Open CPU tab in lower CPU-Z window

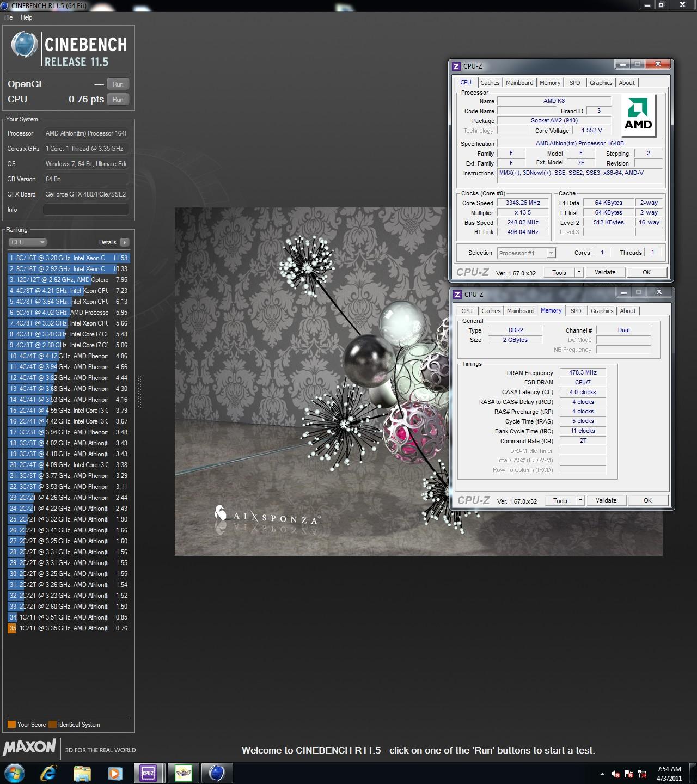[467, 311]
